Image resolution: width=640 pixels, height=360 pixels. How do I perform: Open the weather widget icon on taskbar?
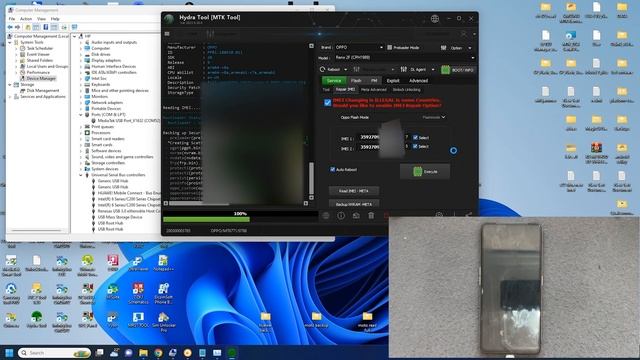point(114,352)
